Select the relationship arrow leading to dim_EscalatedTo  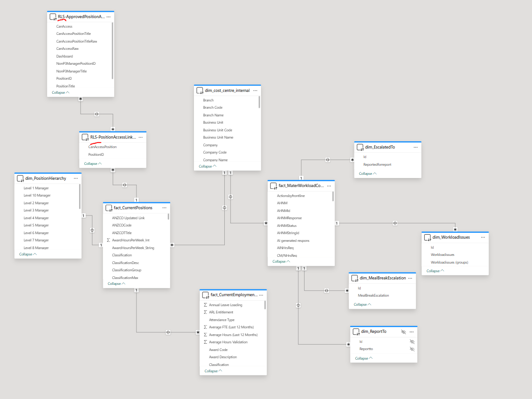tap(328, 160)
